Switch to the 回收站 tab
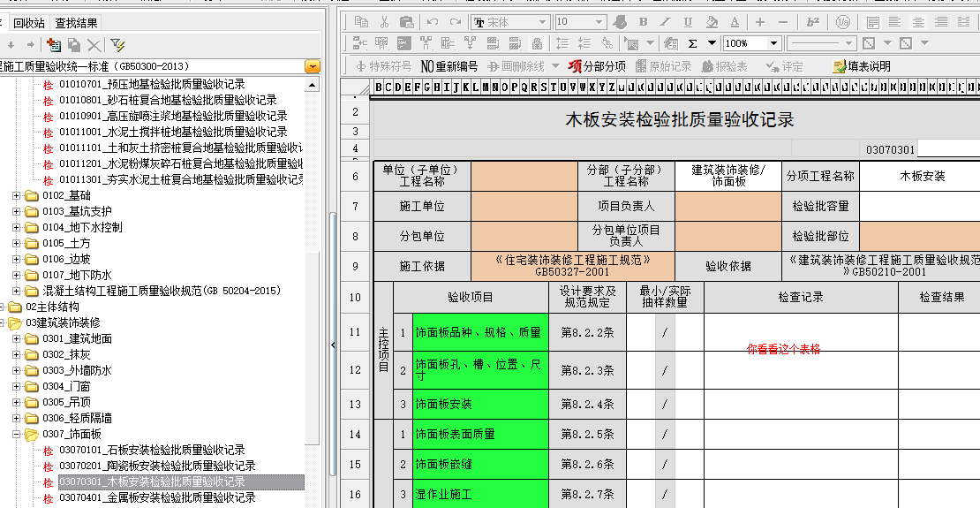This screenshot has width=980, height=508. (x=29, y=23)
